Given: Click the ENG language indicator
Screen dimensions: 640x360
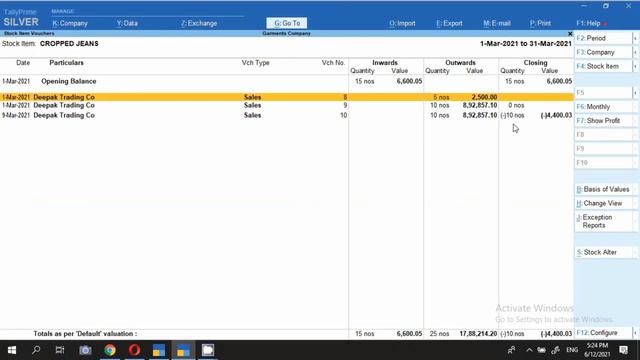Looking at the screenshot, I should 572,350.
